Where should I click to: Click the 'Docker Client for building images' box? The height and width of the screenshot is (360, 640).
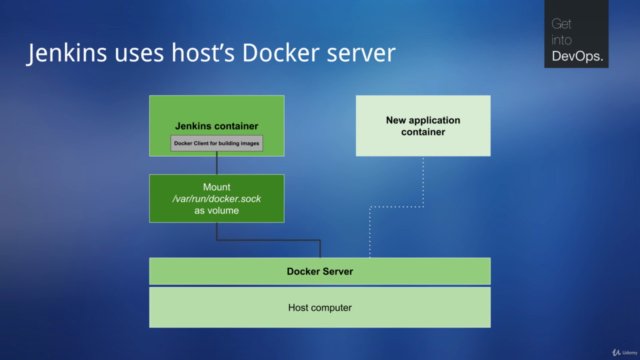point(217,143)
